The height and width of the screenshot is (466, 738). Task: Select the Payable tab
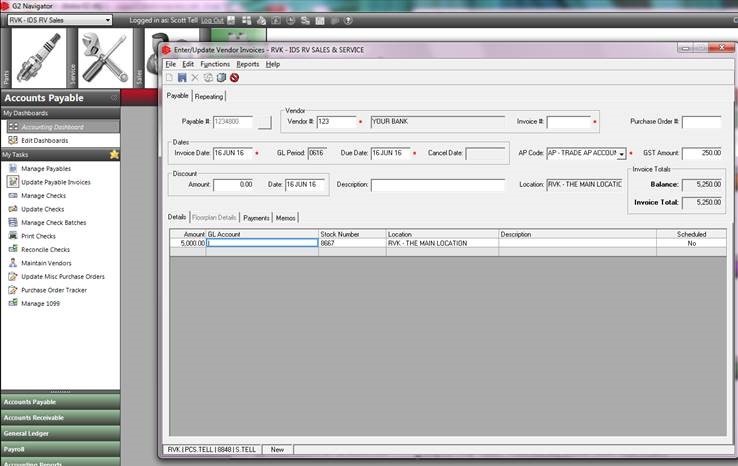click(x=177, y=96)
